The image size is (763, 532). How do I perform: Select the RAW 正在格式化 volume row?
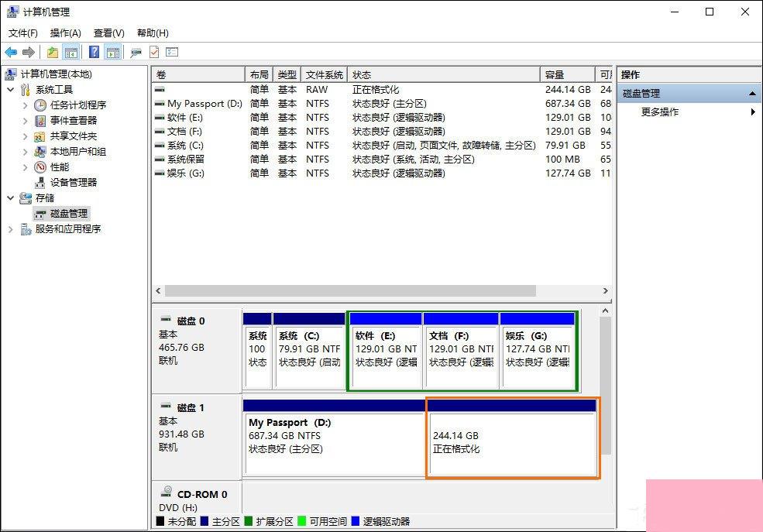click(382, 90)
